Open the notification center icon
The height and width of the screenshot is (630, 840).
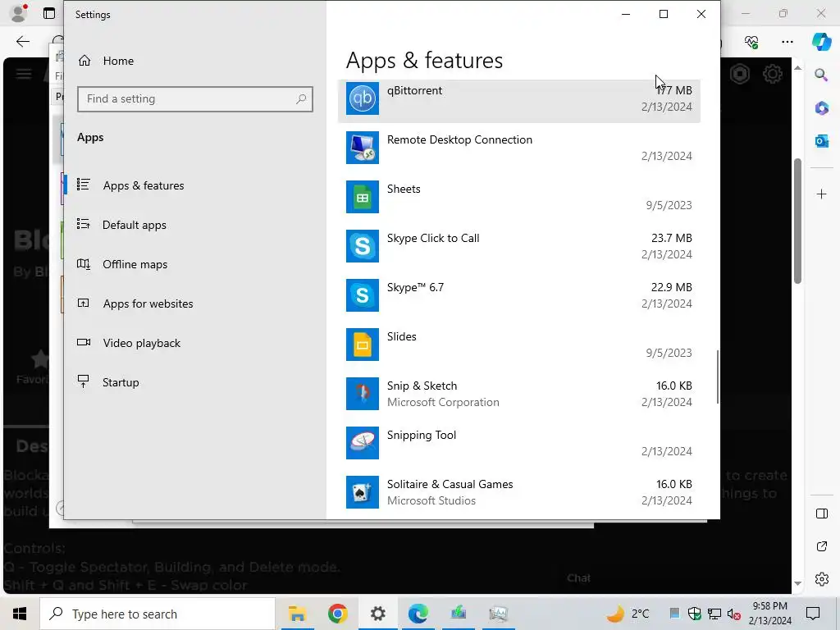click(x=813, y=614)
